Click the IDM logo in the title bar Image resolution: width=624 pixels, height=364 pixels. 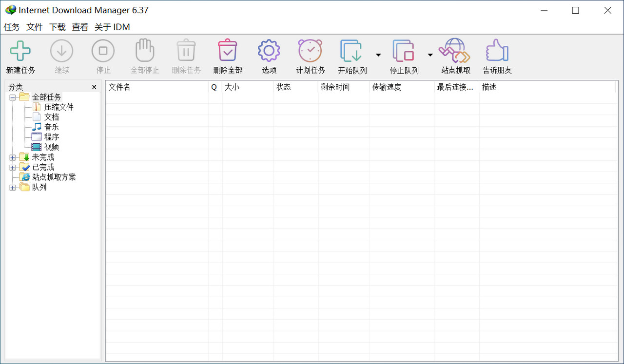(x=10, y=10)
